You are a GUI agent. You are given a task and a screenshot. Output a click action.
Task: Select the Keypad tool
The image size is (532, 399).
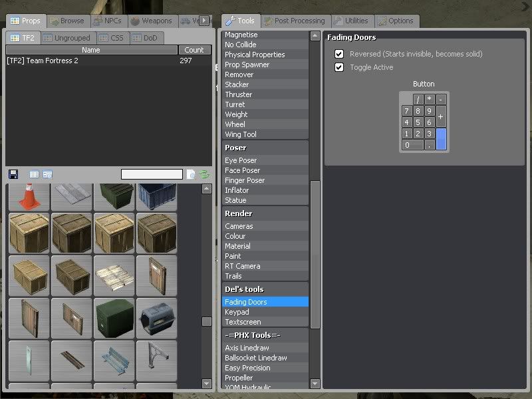265,312
